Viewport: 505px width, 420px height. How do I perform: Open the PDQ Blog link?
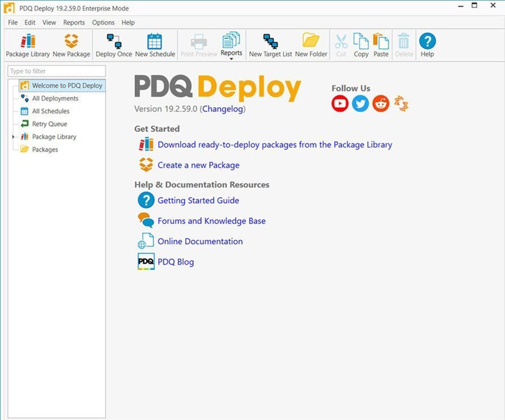(176, 262)
